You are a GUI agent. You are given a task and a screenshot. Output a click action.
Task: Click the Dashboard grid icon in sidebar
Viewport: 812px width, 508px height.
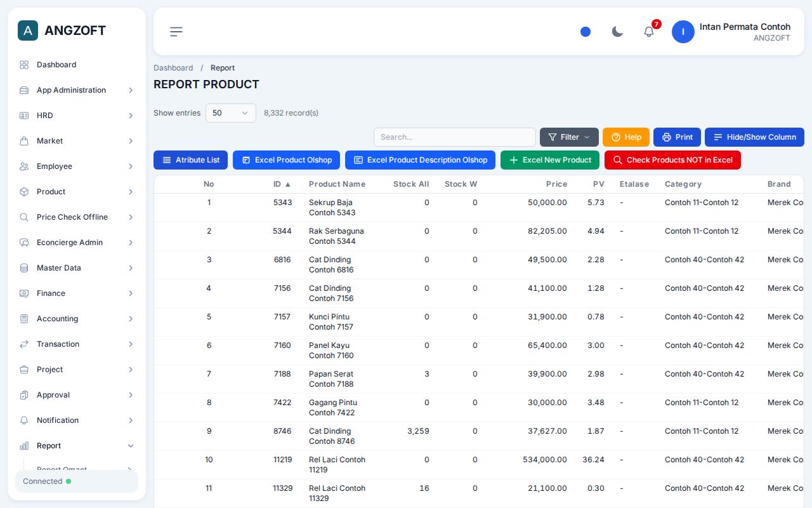point(24,65)
